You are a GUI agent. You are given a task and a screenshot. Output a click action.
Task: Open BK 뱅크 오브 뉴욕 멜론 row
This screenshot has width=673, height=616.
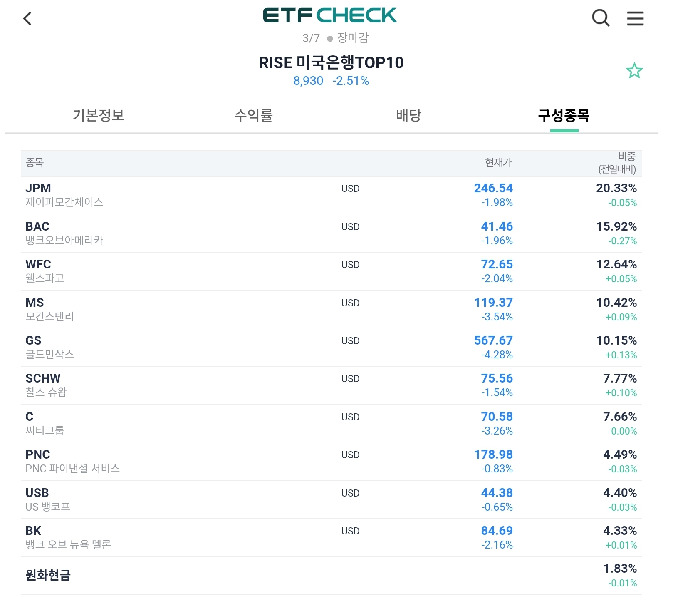point(331,538)
